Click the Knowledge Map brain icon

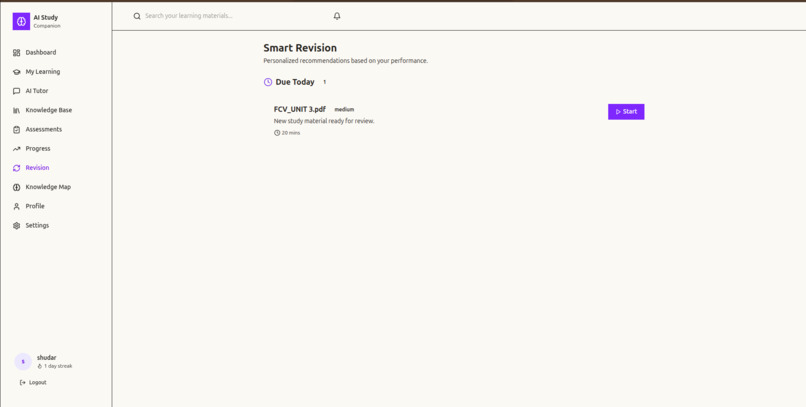pos(16,187)
